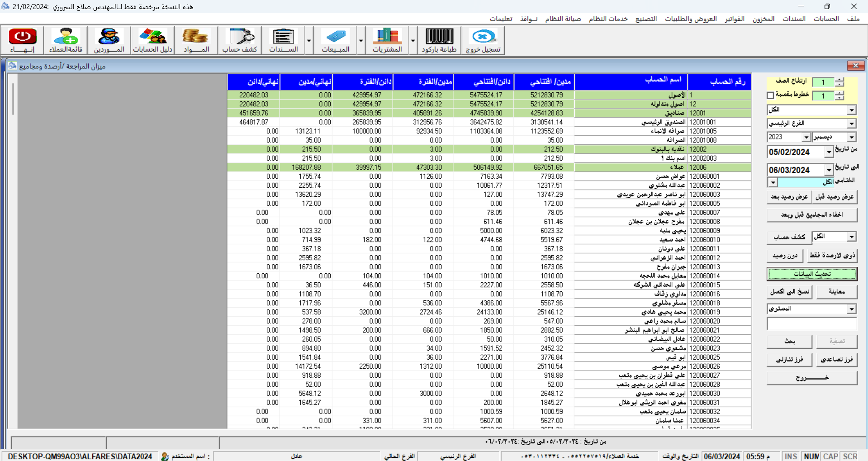Select the الصندوق الرئيسي account row

(489, 122)
